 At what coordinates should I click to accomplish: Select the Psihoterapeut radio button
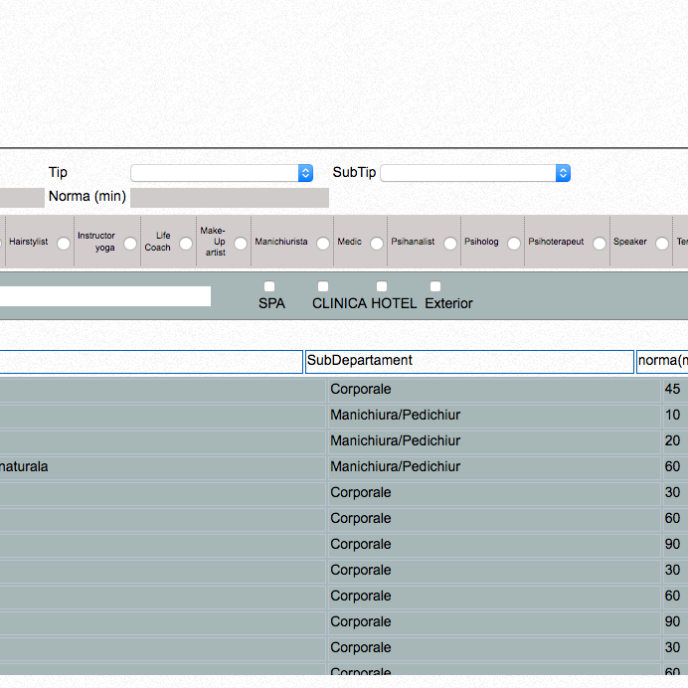(599, 243)
